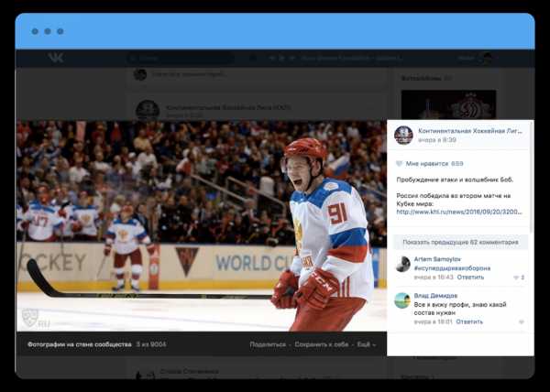Click the community avatar on the background wall post
The width and height of the screenshot is (550, 392).
coord(148,110)
